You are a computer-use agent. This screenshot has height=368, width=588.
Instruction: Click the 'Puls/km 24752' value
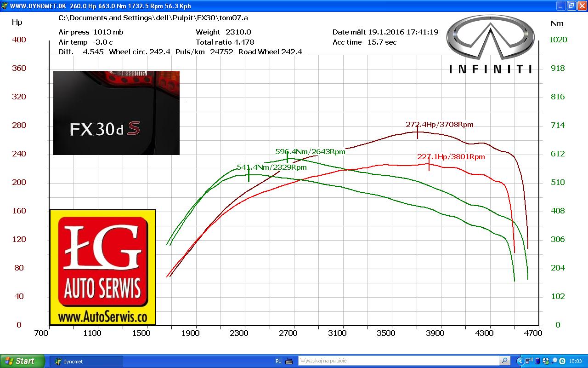pos(204,52)
